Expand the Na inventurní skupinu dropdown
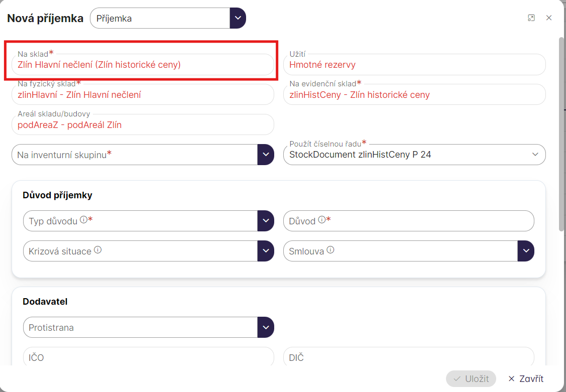This screenshot has height=392, width=566. (266, 155)
